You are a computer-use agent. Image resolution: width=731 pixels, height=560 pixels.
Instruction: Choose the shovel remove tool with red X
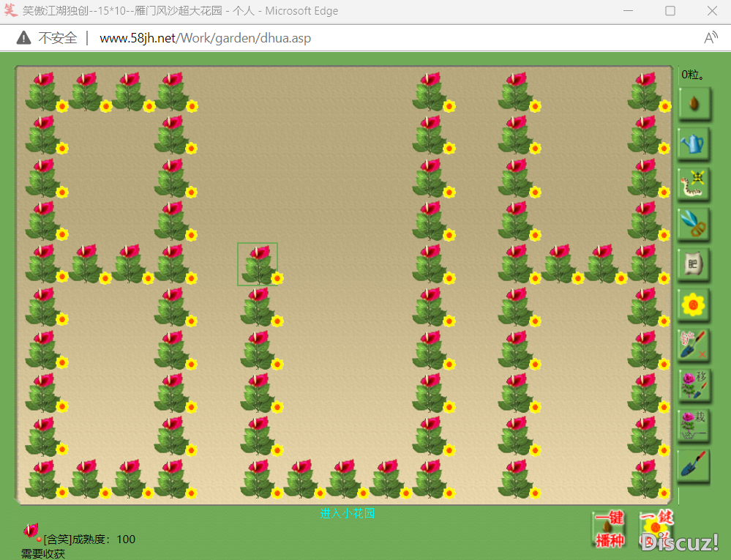tap(694, 344)
